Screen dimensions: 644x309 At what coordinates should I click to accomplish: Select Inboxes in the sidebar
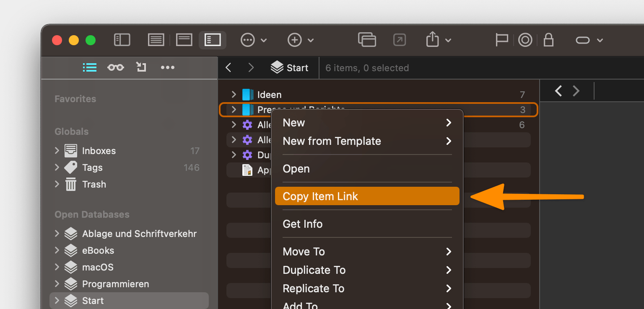[99, 151]
